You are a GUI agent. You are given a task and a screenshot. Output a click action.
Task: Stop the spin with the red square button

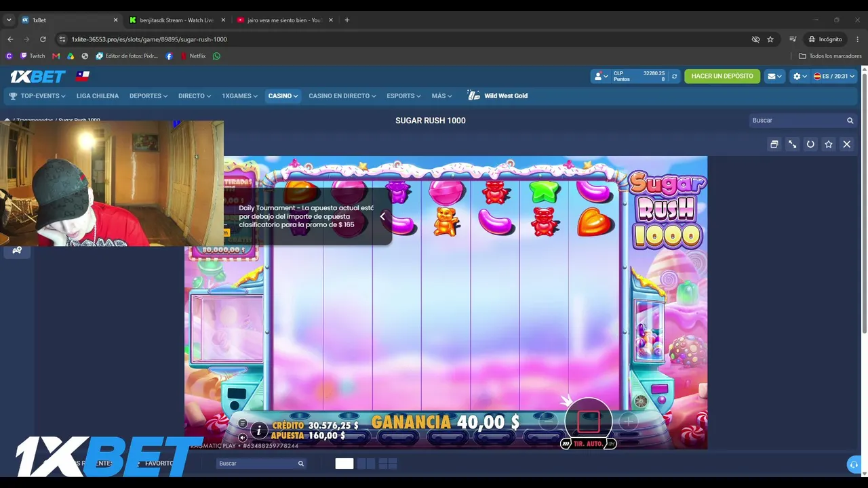pyautogui.click(x=588, y=422)
